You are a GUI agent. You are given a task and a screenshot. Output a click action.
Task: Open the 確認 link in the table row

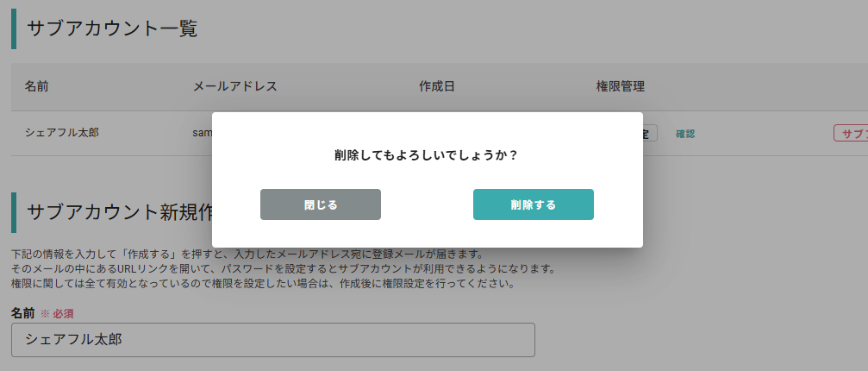pyautogui.click(x=685, y=134)
